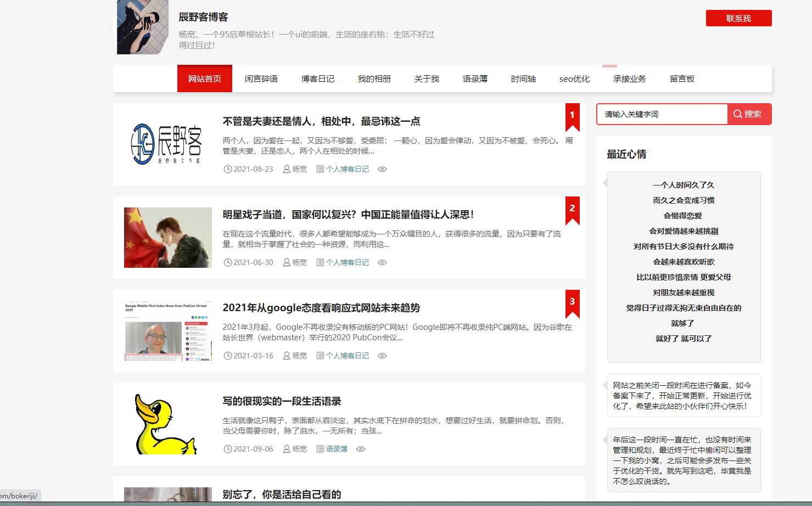The width and height of the screenshot is (812, 506).
Task: Click the yellow duck thumbnail
Action: coord(167,424)
